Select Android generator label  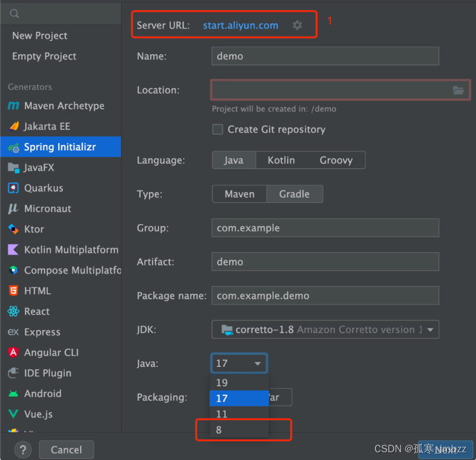43,394
